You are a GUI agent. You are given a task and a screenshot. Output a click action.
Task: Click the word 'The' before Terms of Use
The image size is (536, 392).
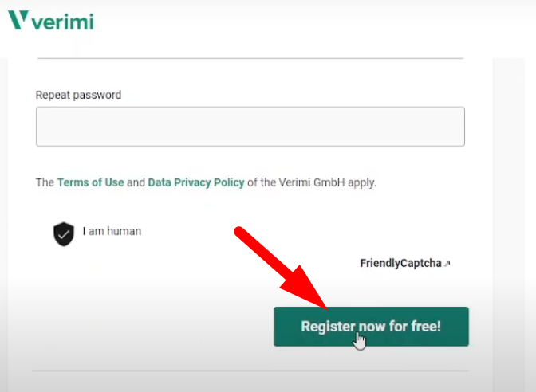click(45, 182)
